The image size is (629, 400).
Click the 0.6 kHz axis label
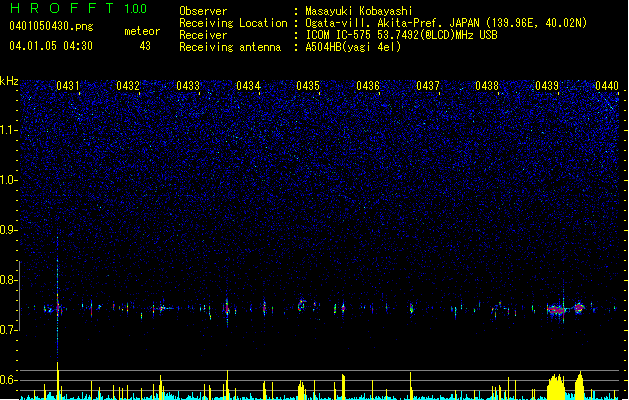pyautogui.click(x=9, y=380)
